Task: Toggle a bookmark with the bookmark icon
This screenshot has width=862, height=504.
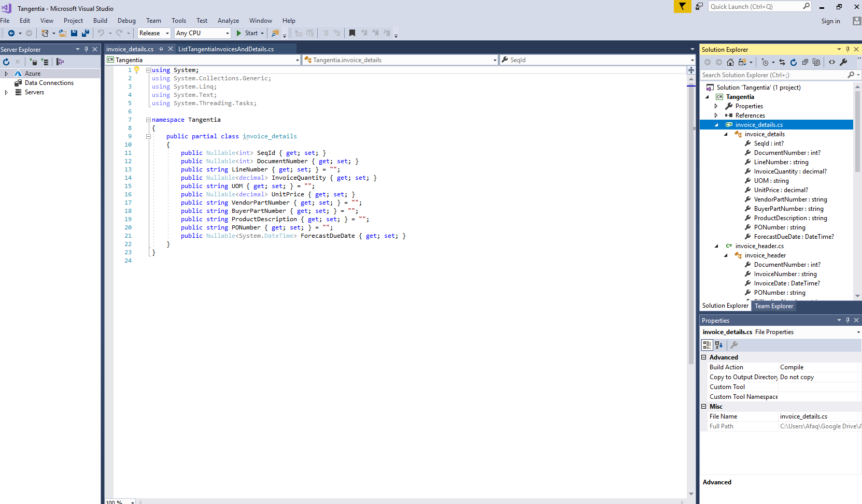Action: point(352,33)
